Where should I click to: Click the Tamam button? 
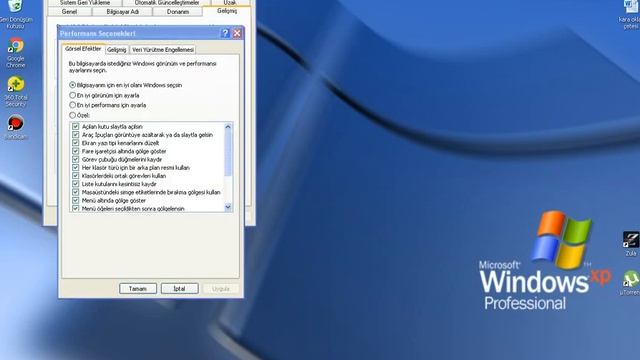point(138,289)
